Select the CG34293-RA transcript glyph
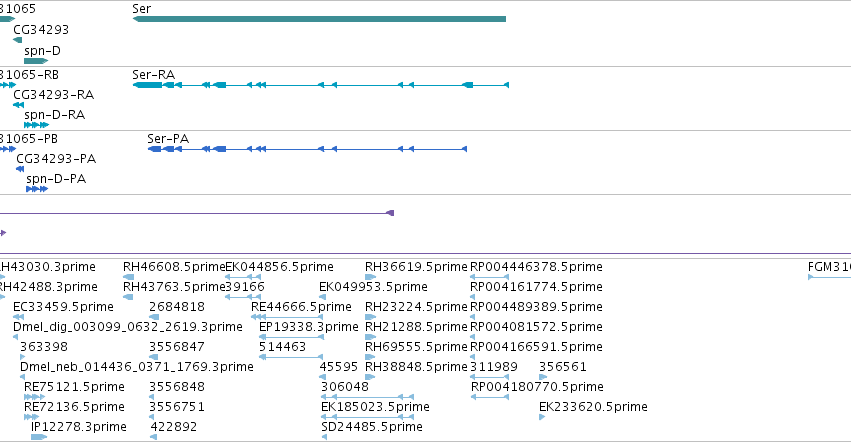Image resolution: width=851 pixels, height=442 pixels. 18,105
